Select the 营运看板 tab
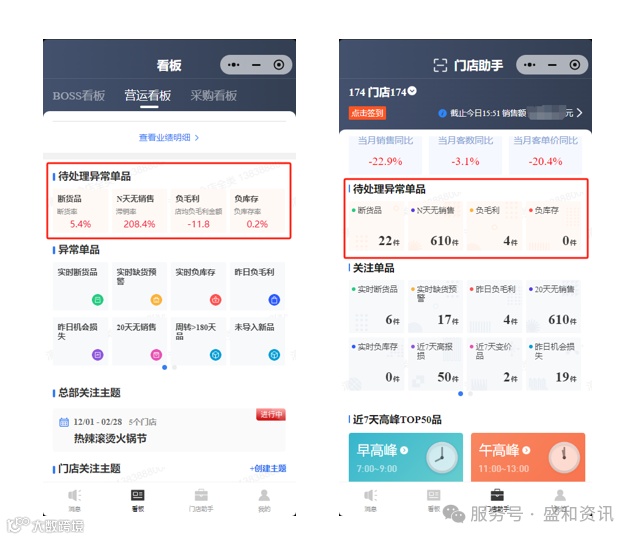The image size is (634, 539). tap(148, 95)
